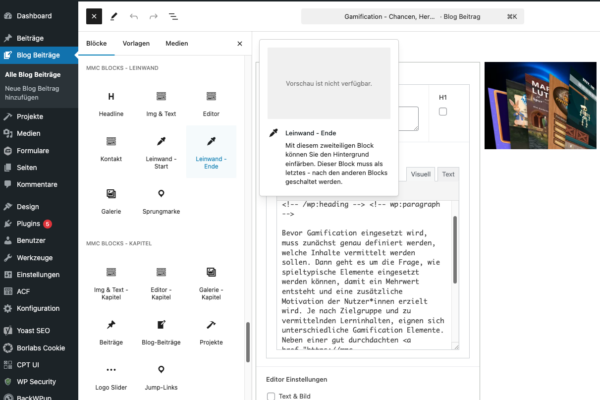Enable the Text & Bild checkbox
Viewport: 600px width, 400px height.
[270, 396]
